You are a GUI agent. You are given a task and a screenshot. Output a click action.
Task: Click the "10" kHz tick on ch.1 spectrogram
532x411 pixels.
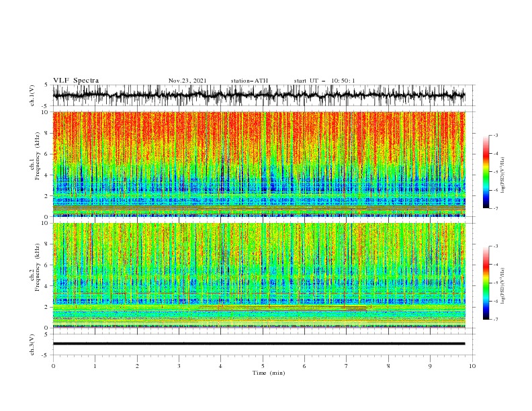coord(45,112)
